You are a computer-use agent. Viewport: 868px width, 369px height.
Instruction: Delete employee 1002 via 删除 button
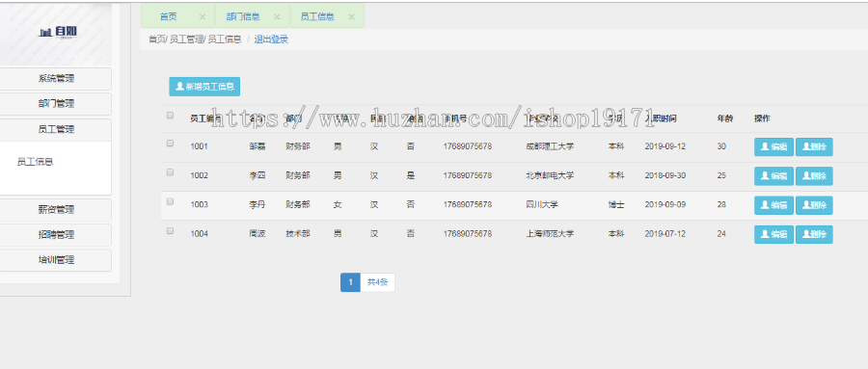814,176
